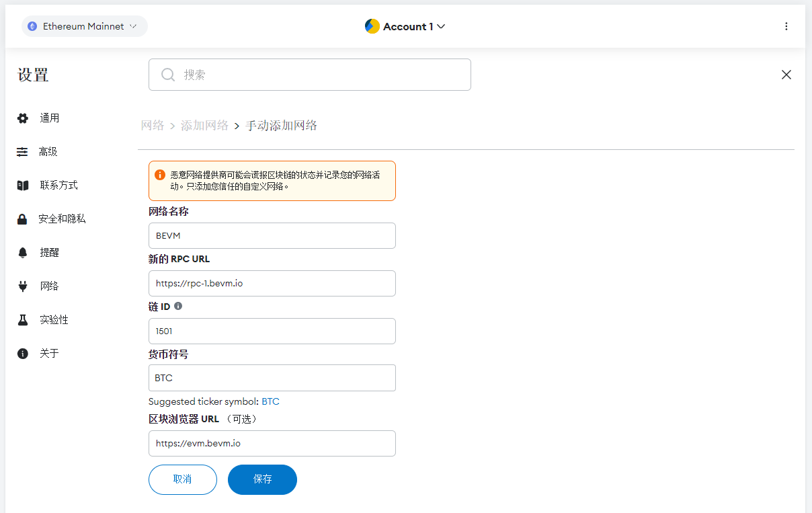Focus the settings search field
The height and width of the screenshot is (513, 812).
[x=309, y=75]
